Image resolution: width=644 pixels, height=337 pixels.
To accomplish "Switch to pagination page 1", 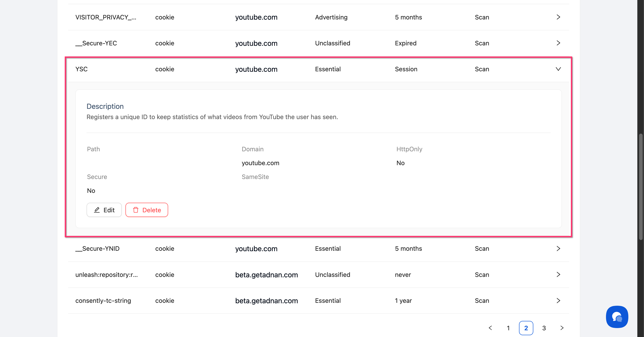I will [x=508, y=328].
